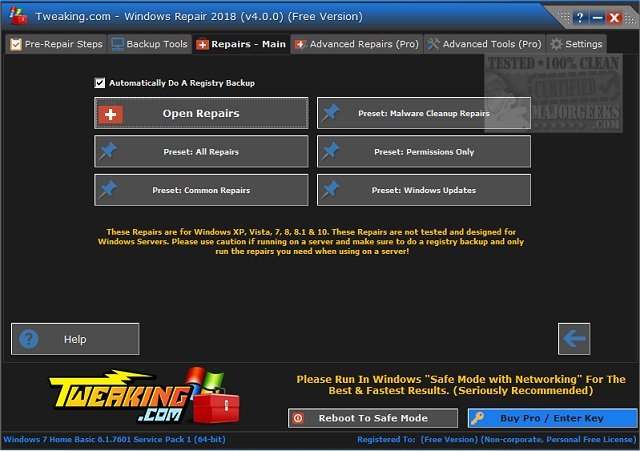Toggle Automatically Do A Registry Backup checkbox

[x=100, y=83]
